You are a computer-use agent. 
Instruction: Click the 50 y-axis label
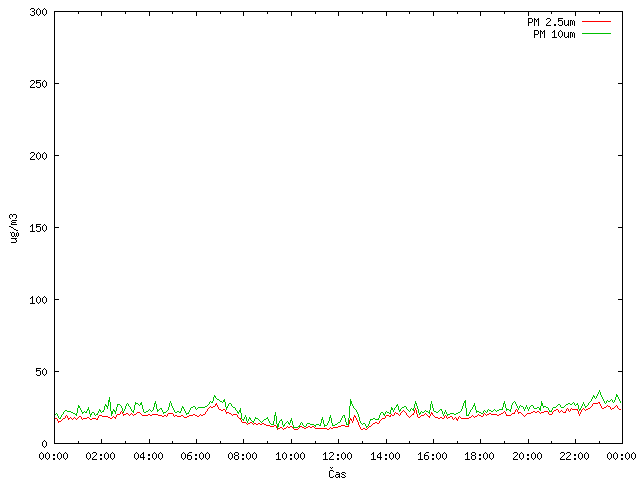41,372
